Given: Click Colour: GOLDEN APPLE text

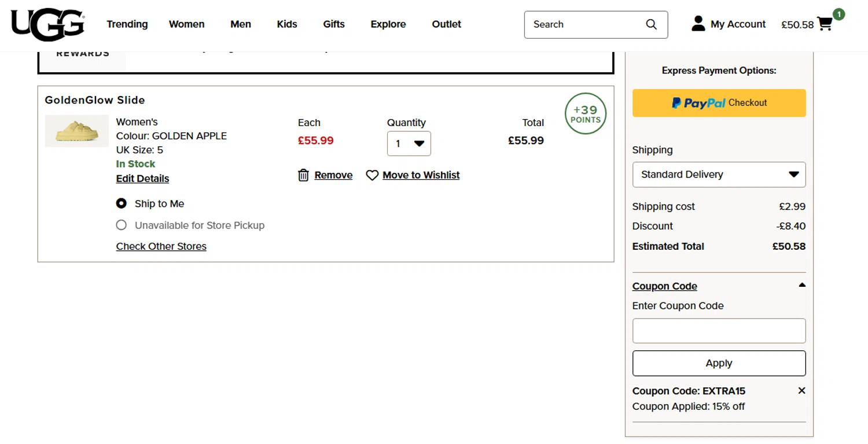Looking at the screenshot, I should (x=171, y=136).
